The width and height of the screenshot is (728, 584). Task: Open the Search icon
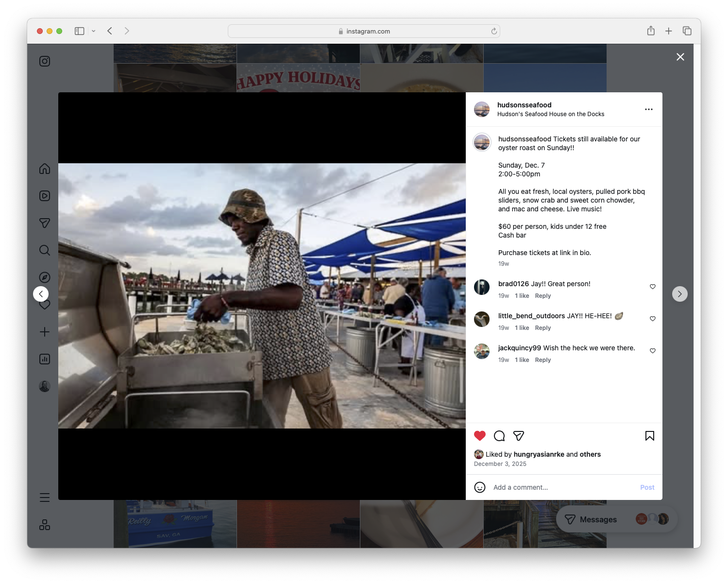tap(44, 250)
